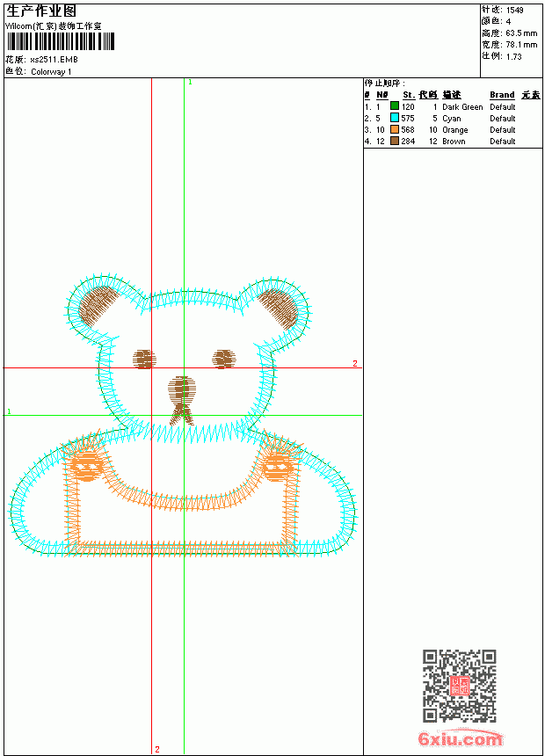Click the Dark Green color swatch
545x756 pixels.
(x=395, y=106)
